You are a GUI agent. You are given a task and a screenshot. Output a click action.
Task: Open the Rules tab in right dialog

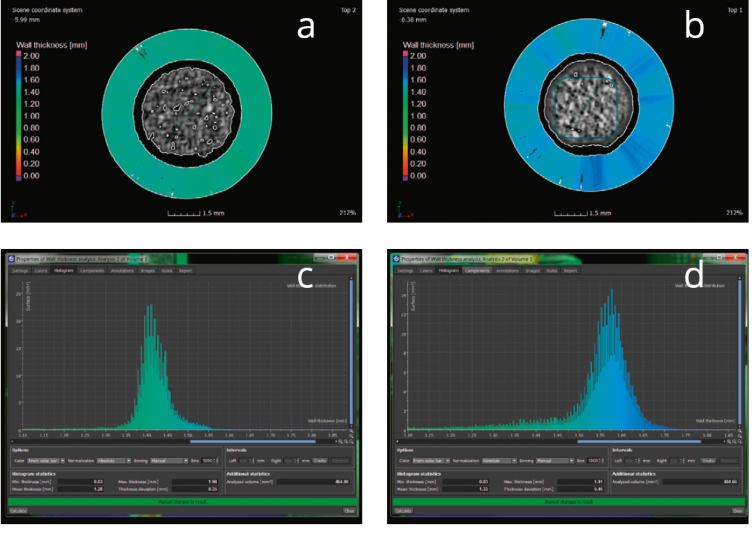[552, 271]
